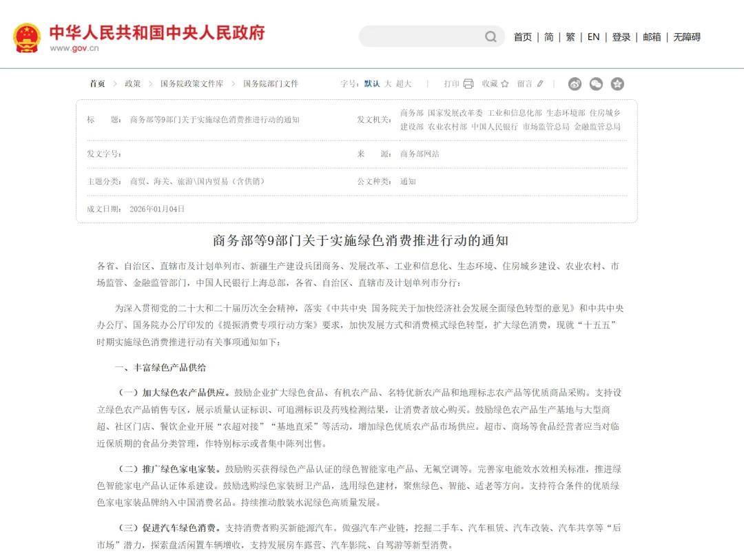Switch to English version EN
Screen dimensions: 744x560
click(x=593, y=37)
